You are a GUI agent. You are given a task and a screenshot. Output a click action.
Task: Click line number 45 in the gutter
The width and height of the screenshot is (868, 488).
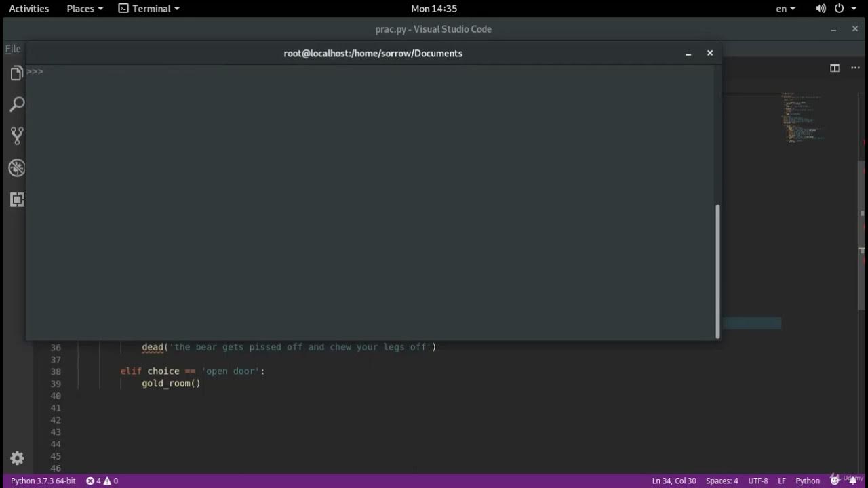point(56,456)
